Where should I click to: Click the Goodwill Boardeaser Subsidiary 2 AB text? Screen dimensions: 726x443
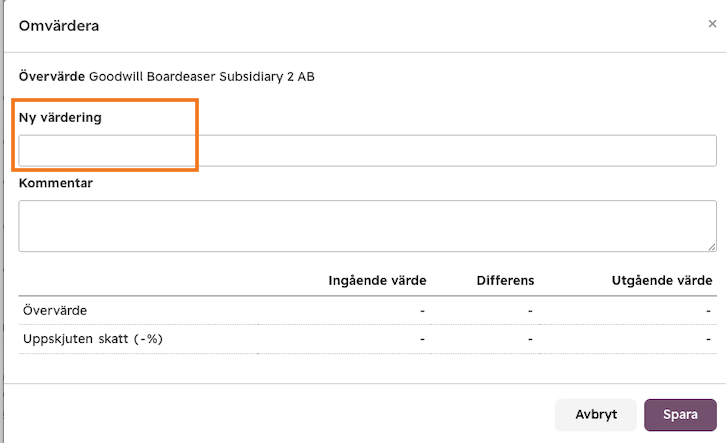[x=202, y=76]
